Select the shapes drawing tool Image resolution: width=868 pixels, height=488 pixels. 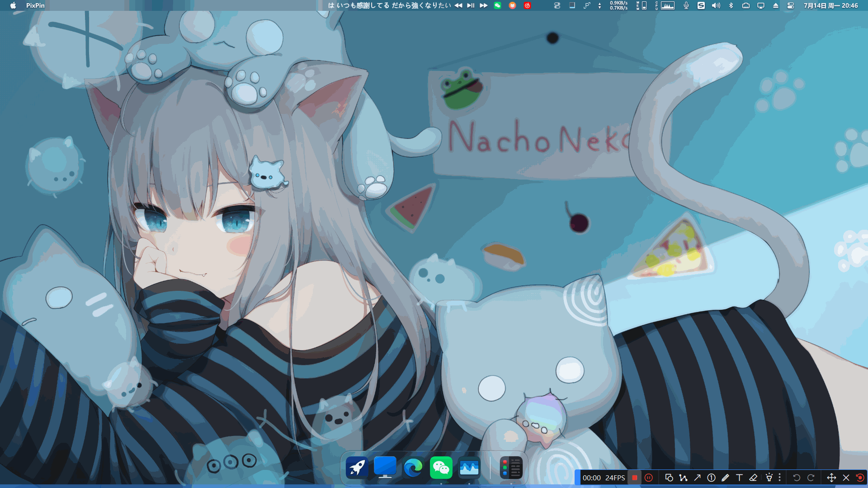669,478
